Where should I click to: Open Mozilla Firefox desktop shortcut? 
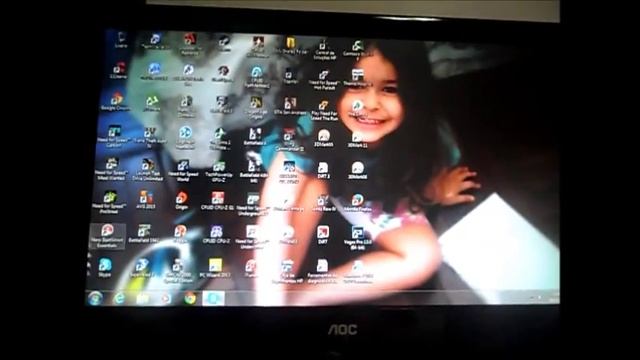358,203
